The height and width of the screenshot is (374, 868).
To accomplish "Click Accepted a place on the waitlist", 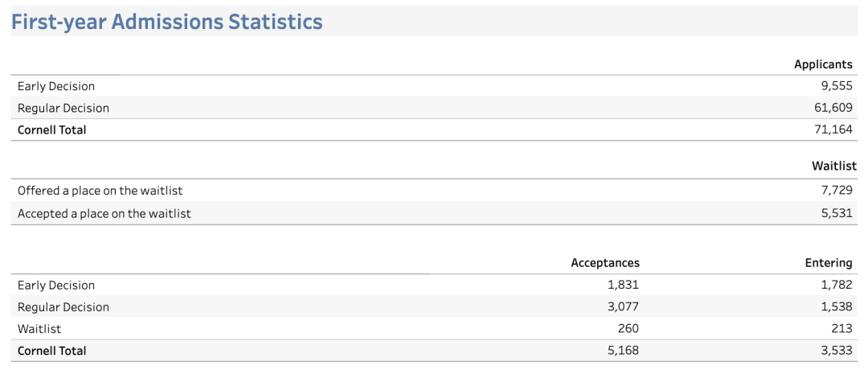I will pos(104,214).
